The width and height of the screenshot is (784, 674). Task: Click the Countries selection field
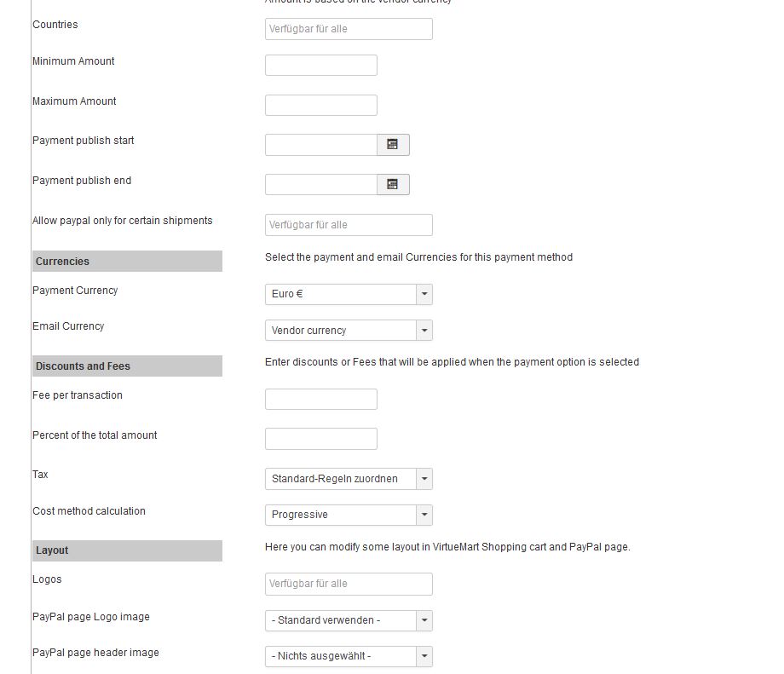[349, 29]
